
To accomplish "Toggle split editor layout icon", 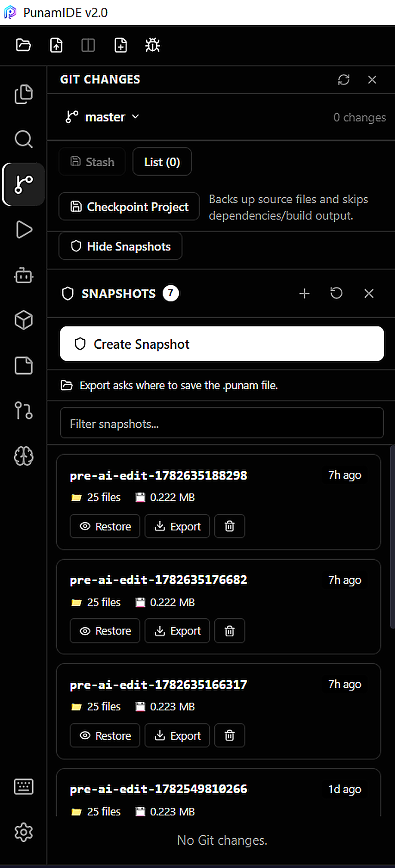I will click(x=88, y=45).
